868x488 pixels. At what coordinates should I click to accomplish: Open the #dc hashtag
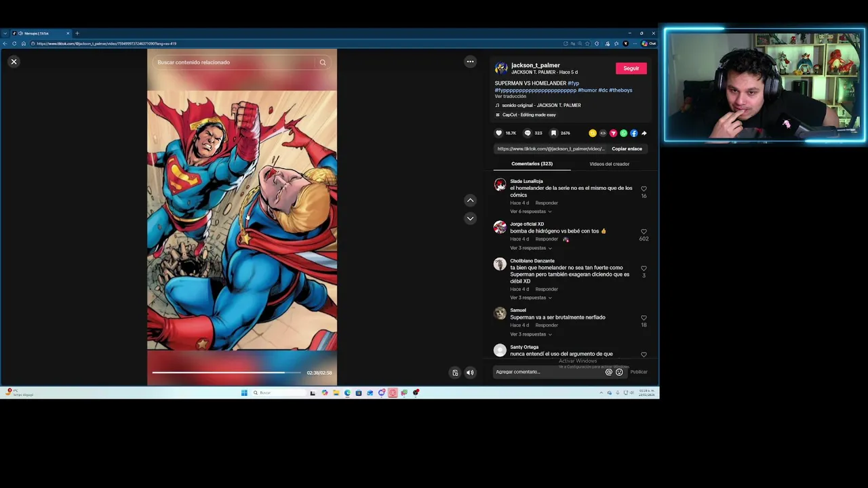click(x=603, y=90)
